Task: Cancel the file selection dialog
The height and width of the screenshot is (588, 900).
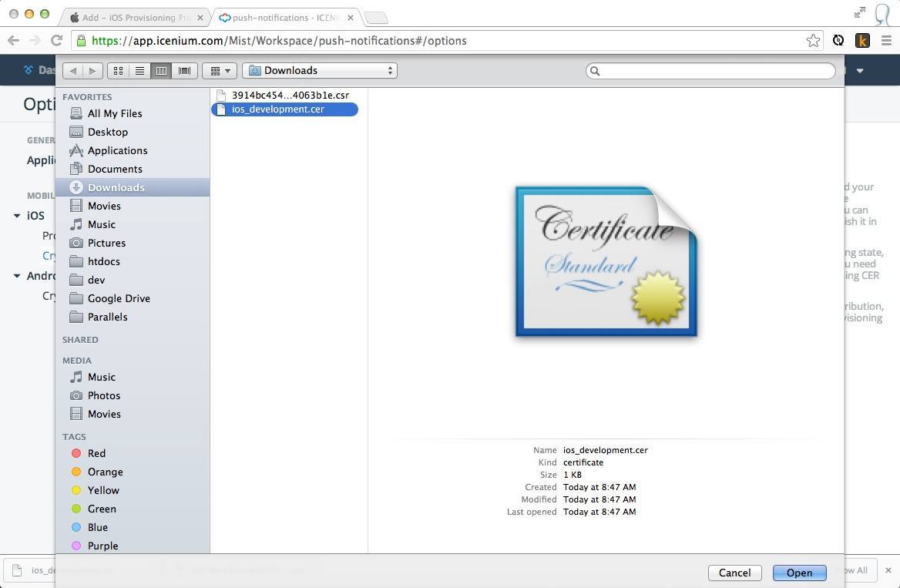Action: [x=734, y=573]
